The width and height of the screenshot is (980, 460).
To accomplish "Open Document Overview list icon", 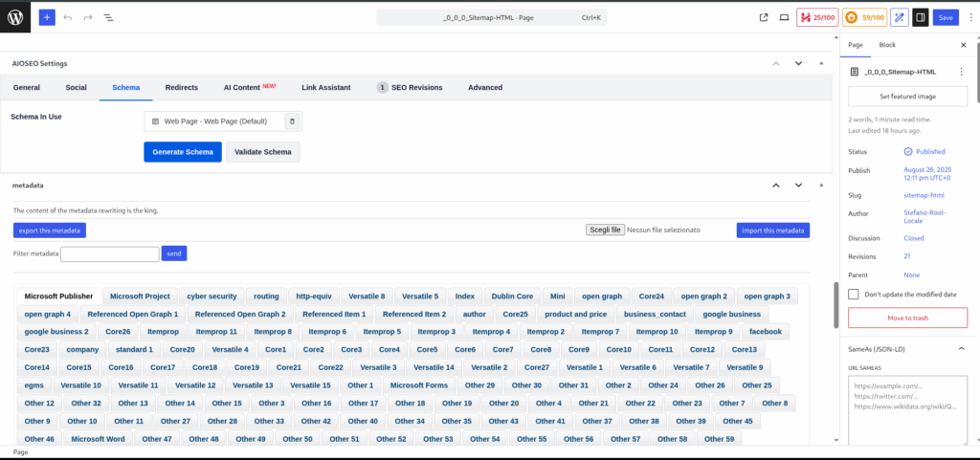I will [x=108, y=17].
